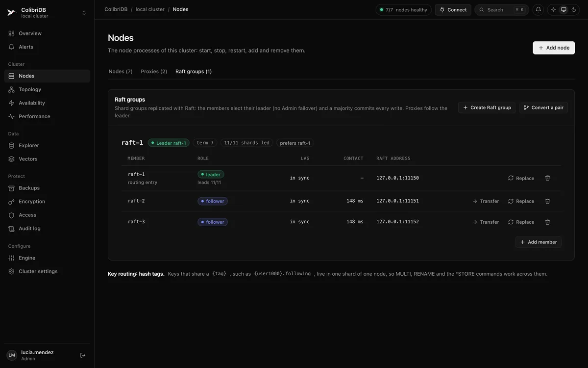Click the LM user avatar

pos(12,355)
